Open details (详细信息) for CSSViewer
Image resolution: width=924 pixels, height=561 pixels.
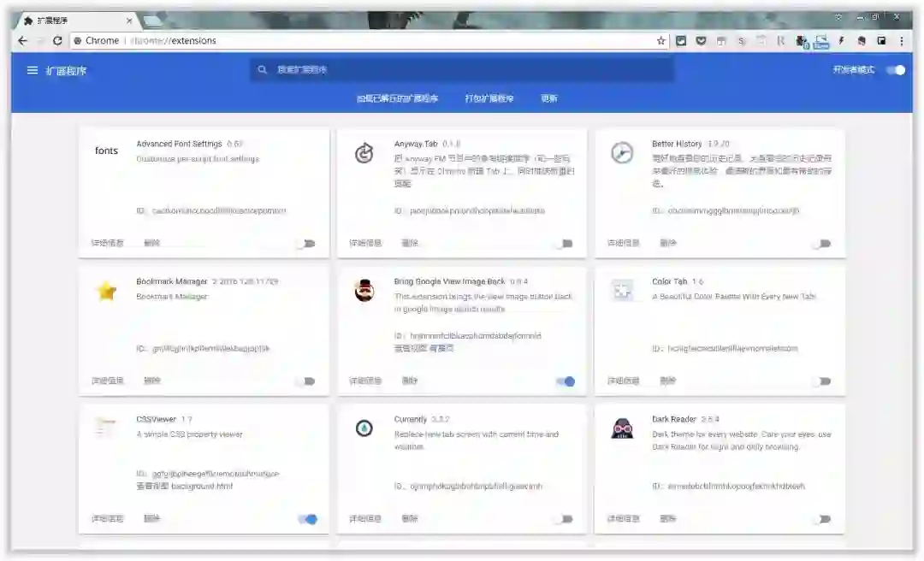click(107, 518)
